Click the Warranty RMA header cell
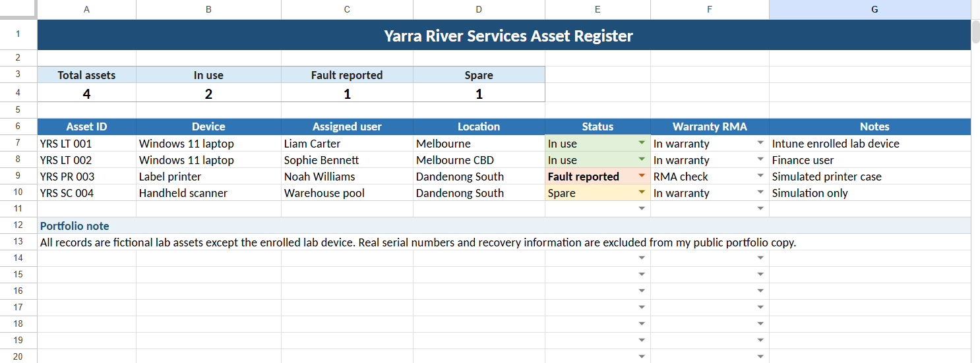The width and height of the screenshot is (980, 363). (710, 126)
